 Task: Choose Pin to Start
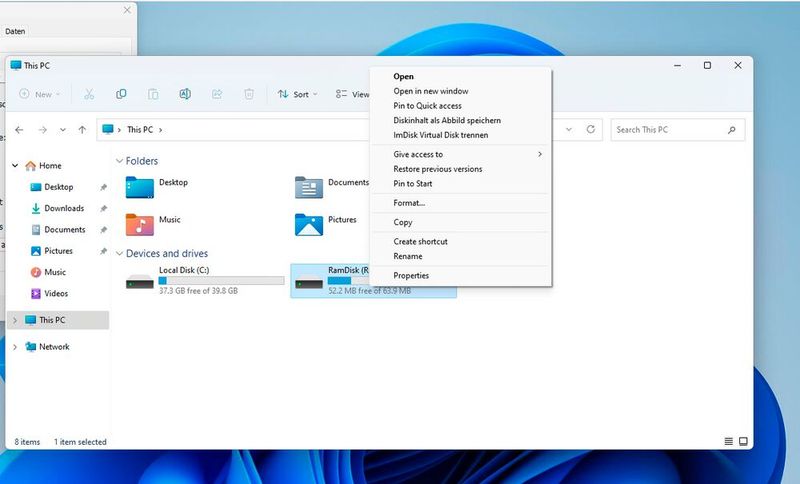point(413,184)
